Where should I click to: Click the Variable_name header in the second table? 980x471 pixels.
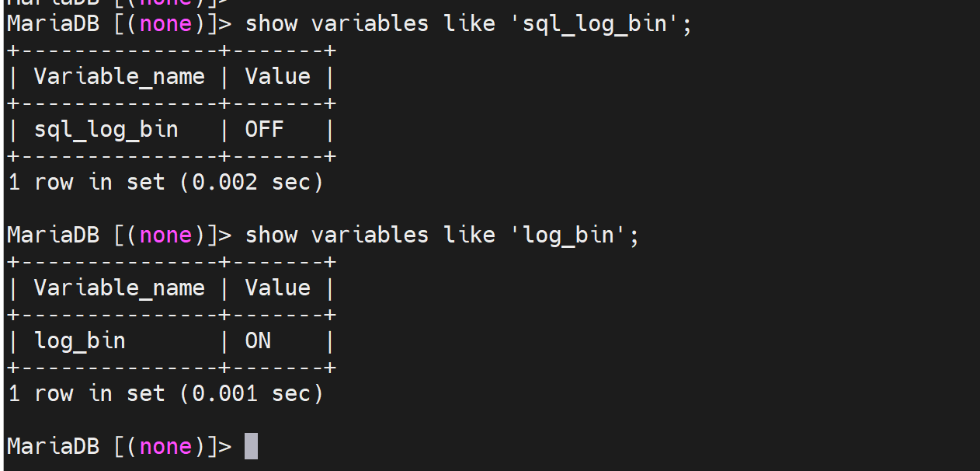coord(119,288)
